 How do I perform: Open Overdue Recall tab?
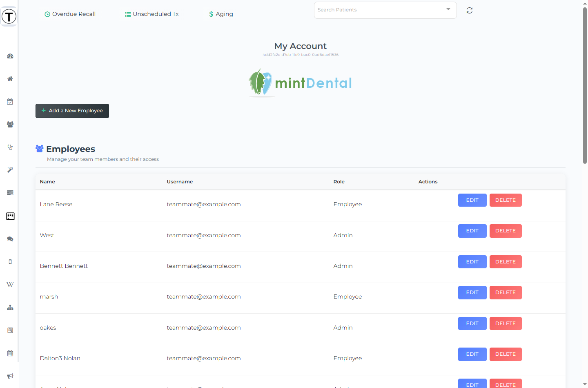70,14
